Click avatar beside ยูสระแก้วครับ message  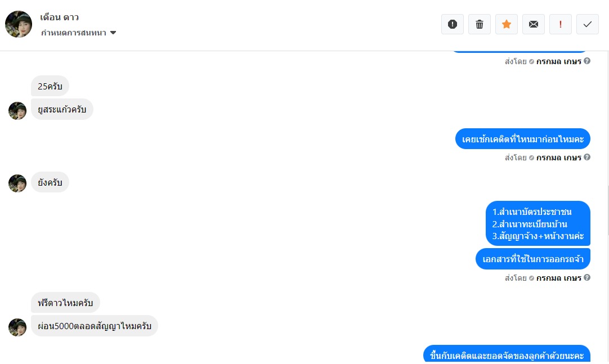tap(17, 111)
